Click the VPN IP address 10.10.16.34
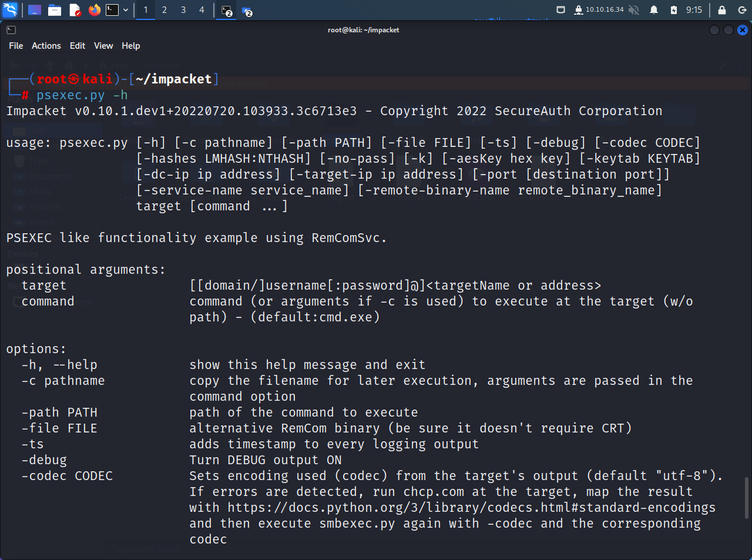The image size is (752, 560). (605, 10)
